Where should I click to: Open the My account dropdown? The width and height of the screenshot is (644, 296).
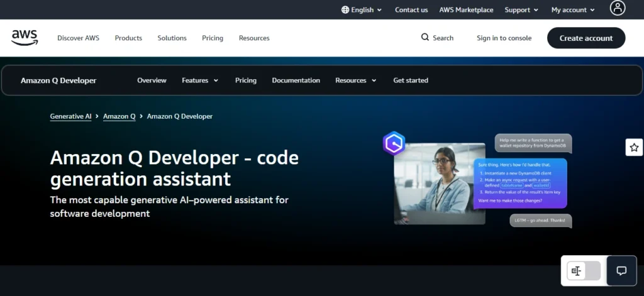coord(573,10)
